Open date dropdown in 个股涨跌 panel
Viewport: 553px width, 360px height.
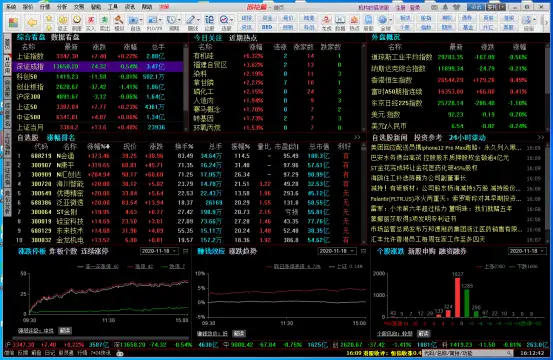(x=527, y=251)
